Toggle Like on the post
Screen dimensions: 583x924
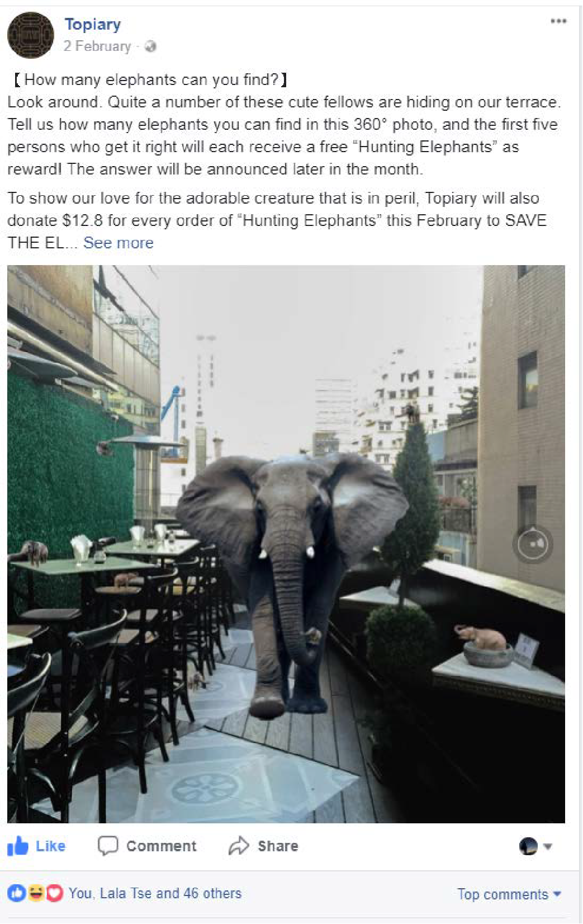pyautogui.click(x=36, y=846)
